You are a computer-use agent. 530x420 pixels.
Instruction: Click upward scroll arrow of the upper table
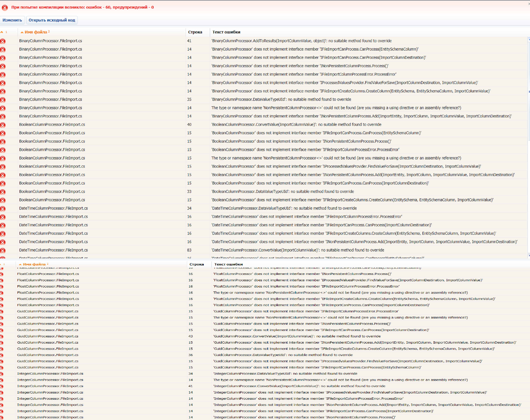tap(529, 39)
